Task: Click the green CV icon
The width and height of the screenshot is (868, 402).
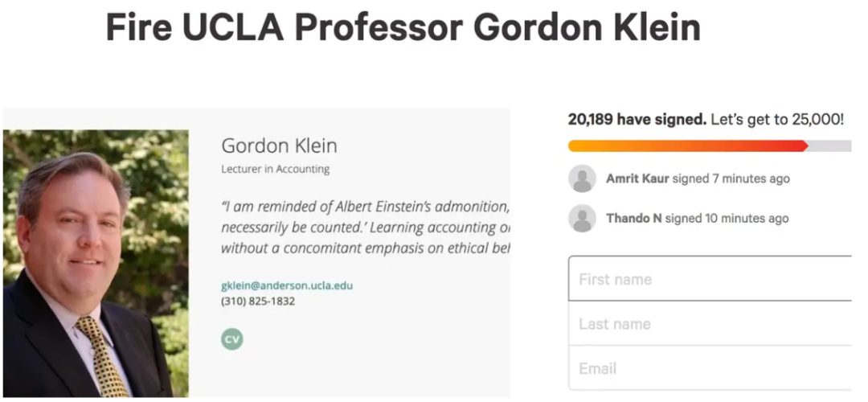Action: click(x=232, y=339)
